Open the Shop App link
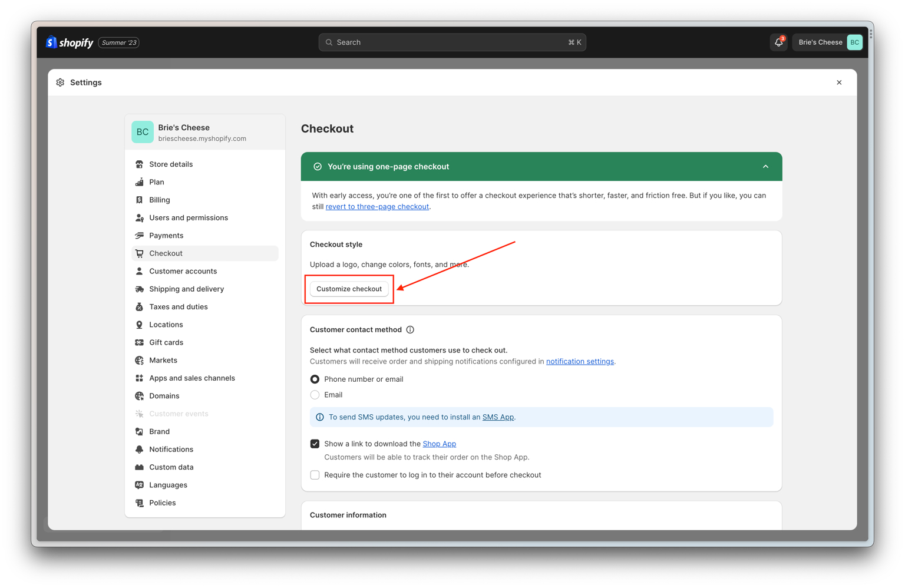 [440, 444]
